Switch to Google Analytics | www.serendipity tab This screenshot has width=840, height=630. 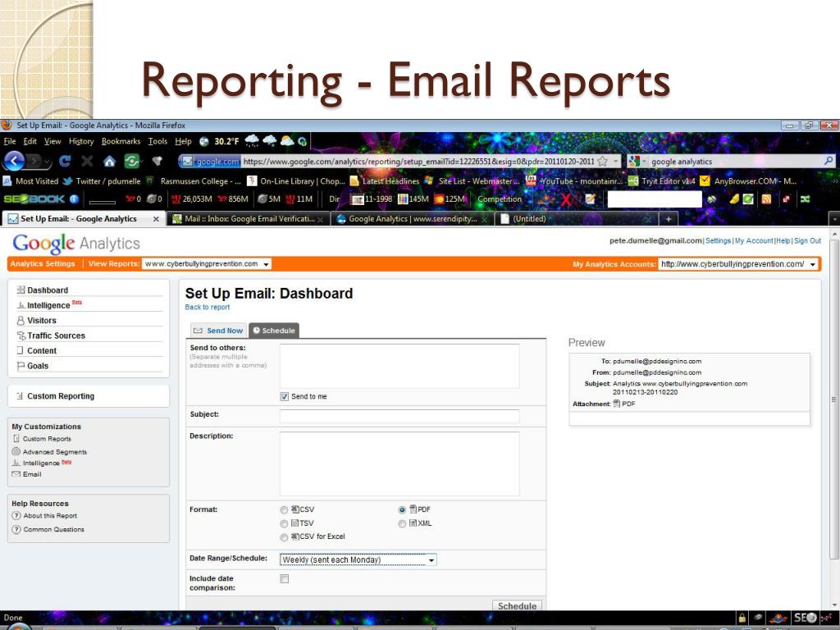(x=412, y=219)
